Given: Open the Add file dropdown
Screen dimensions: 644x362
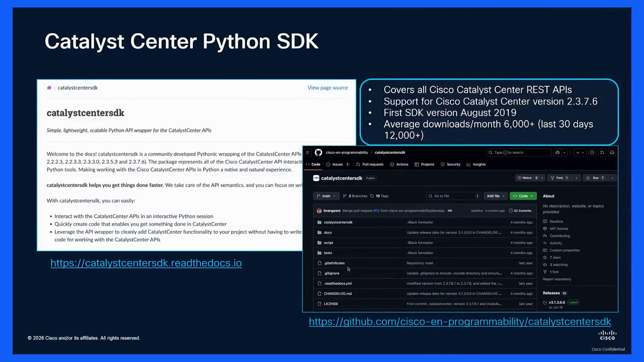Looking at the screenshot, I should tap(495, 196).
